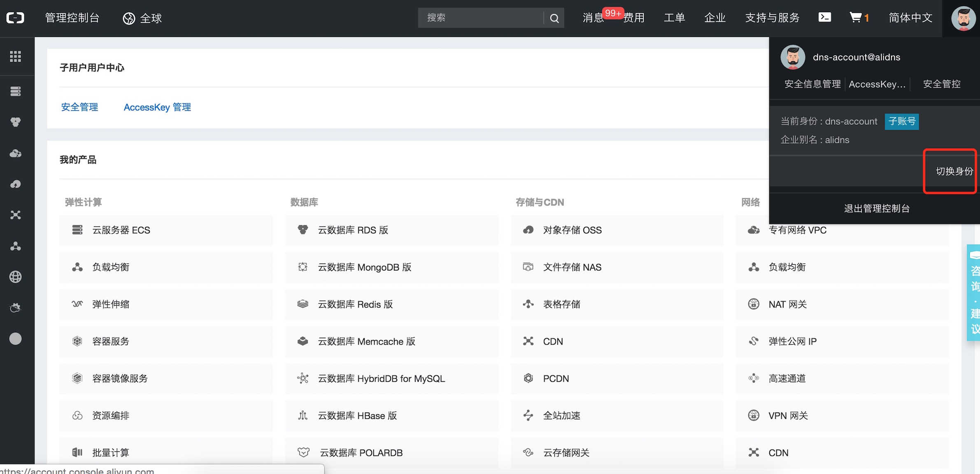
Task: Click avatar beside dns-account@alidns
Action: (x=793, y=57)
